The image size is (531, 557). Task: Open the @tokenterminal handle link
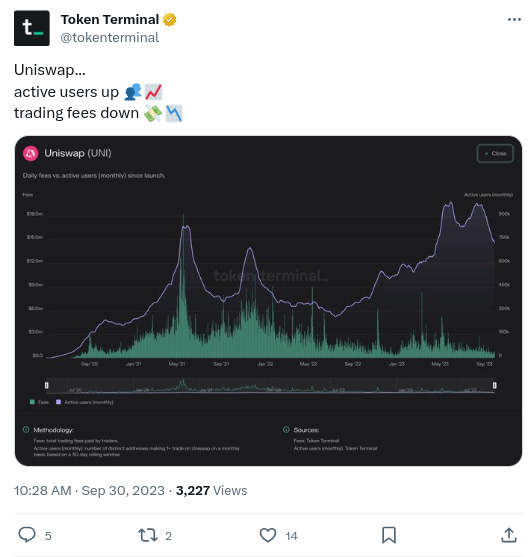110,37
